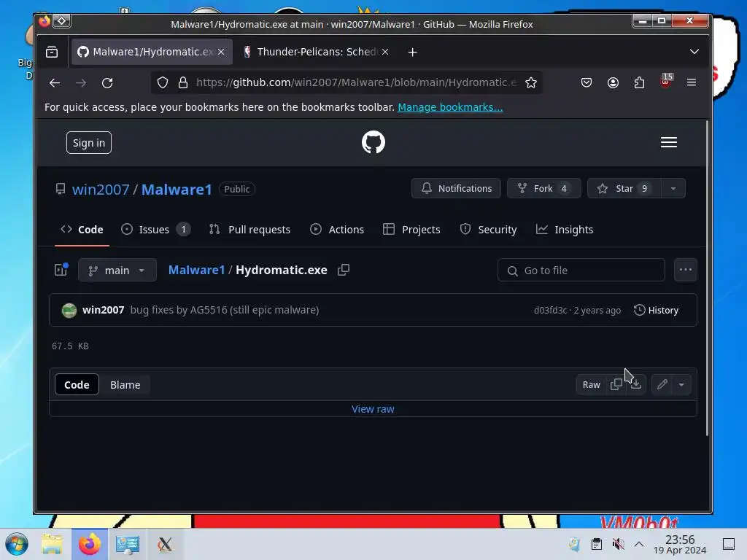Star the Malware1 repository
This screenshot has height=560, width=747.
[624, 189]
